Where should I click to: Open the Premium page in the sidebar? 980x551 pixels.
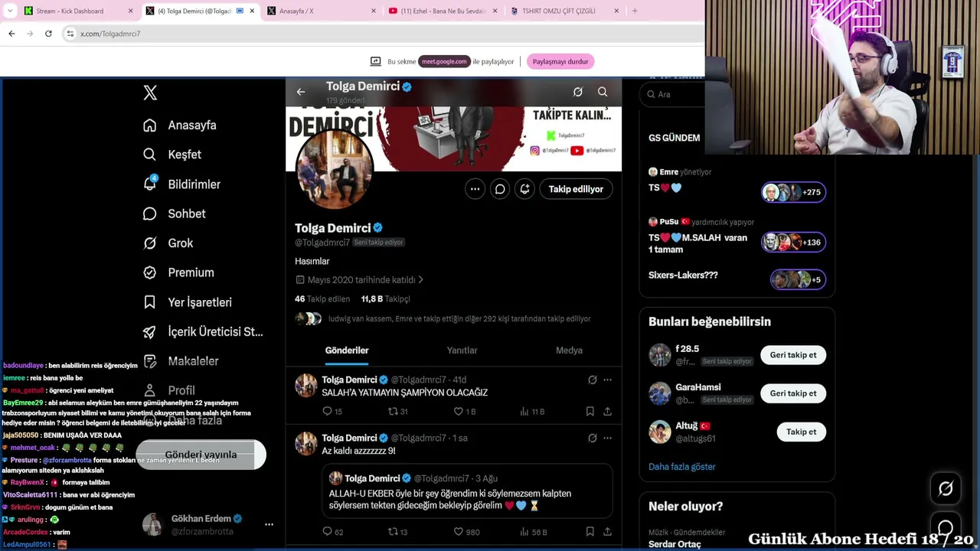point(178,272)
